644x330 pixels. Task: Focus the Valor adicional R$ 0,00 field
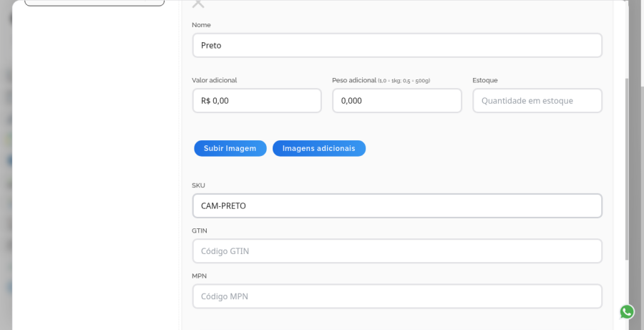257,101
